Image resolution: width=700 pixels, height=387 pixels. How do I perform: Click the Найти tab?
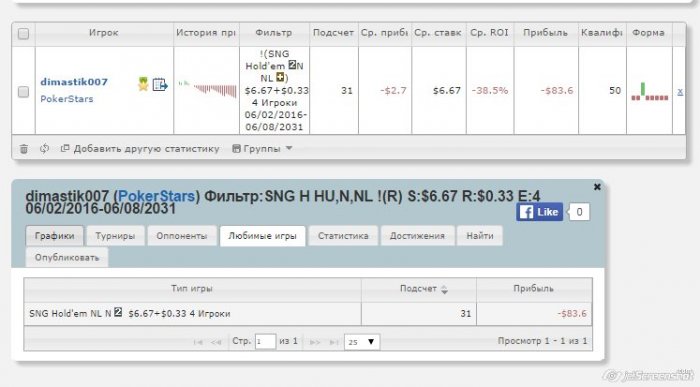pyautogui.click(x=480, y=236)
